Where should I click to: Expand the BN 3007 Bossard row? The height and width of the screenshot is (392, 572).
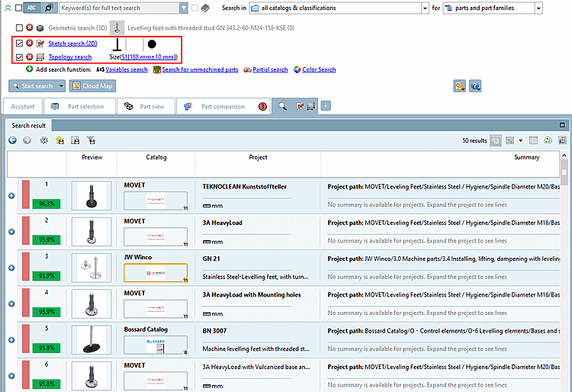click(11, 340)
